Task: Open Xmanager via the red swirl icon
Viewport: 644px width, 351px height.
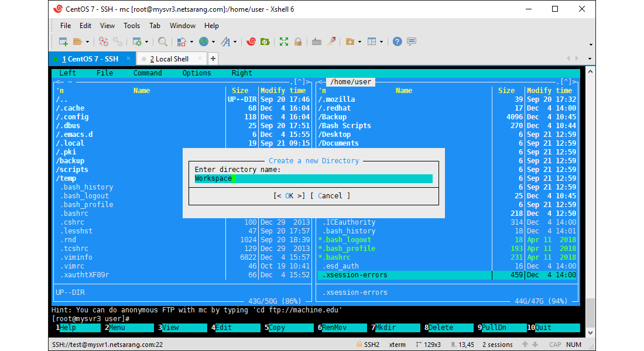Action: coord(251,42)
